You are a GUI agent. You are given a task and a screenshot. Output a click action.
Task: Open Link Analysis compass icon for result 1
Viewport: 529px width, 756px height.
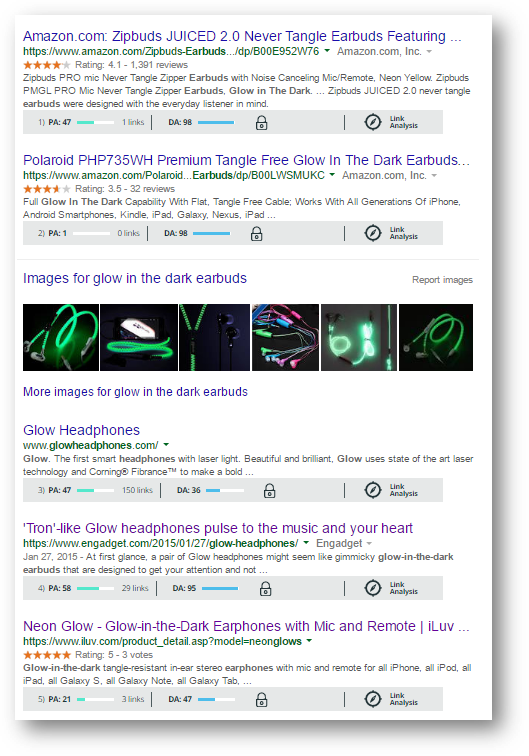(x=373, y=122)
